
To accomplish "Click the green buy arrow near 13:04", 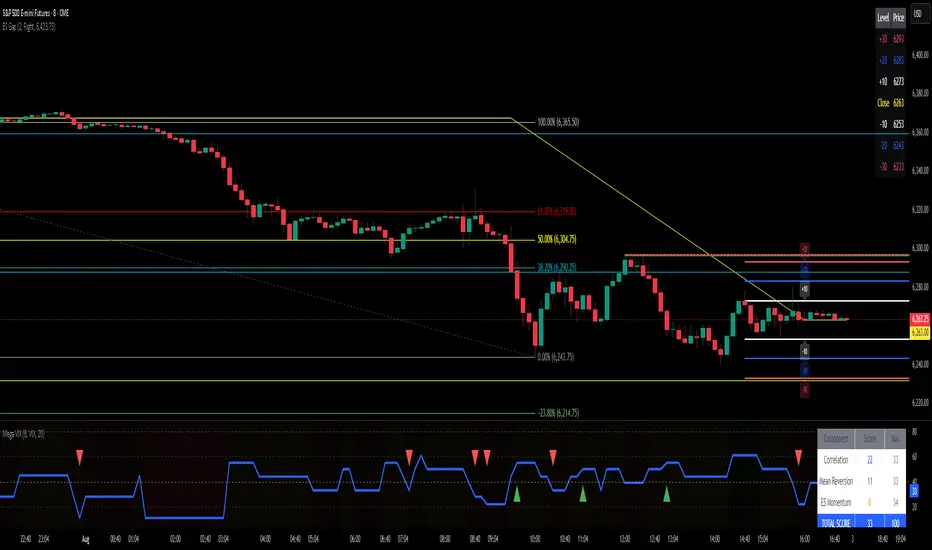I will coord(666,494).
